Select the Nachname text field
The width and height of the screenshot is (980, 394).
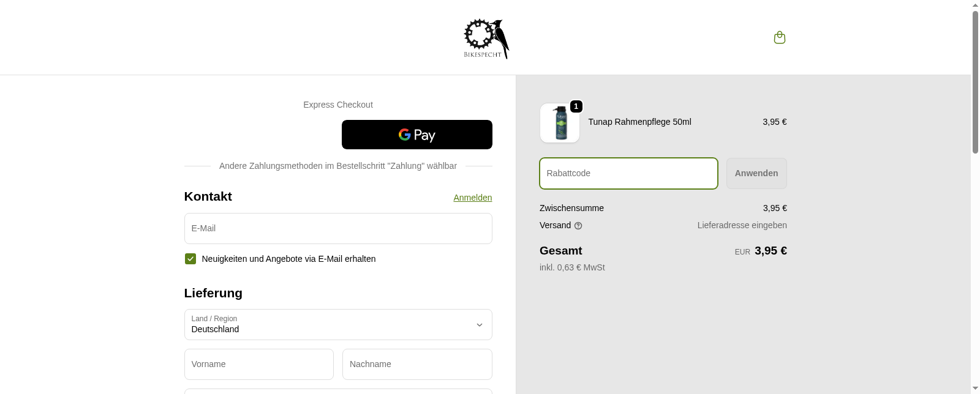point(417,364)
